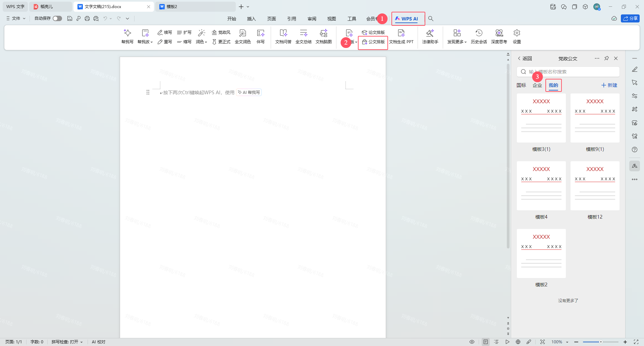644x346 pixels.
Task: Select the 模板12 template thumbnail
Action: [x=595, y=186]
